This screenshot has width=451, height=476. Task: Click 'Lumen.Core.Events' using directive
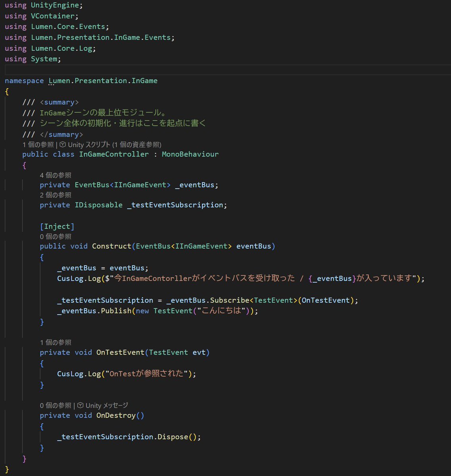point(68,27)
